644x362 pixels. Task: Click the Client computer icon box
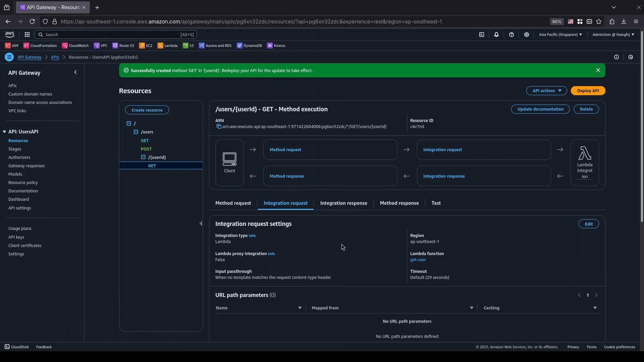tap(229, 163)
